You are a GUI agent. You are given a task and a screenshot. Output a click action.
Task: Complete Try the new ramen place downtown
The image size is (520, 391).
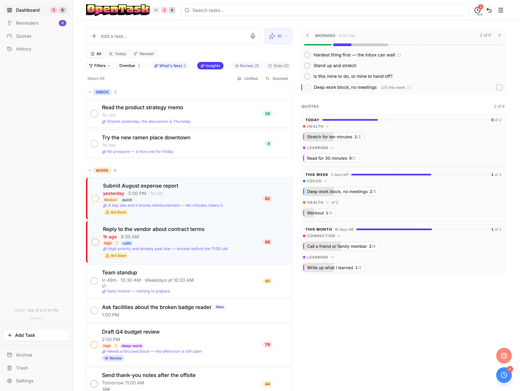pyautogui.click(x=94, y=144)
